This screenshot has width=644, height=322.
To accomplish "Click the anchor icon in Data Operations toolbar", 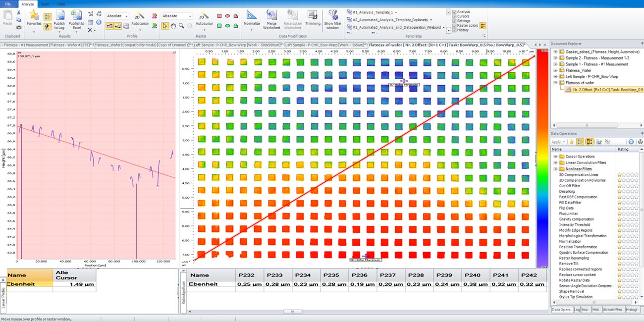I will 640,142.
